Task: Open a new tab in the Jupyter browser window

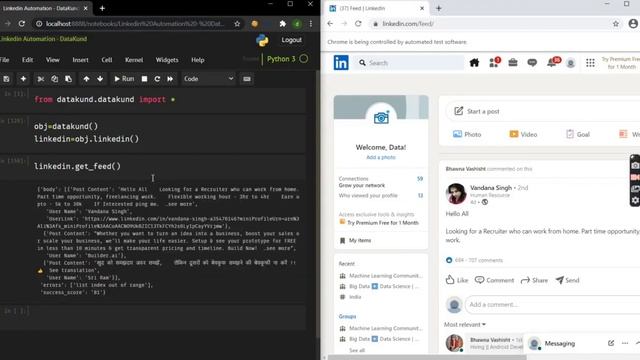Action: pyautogui.click(x=102, y=8)
